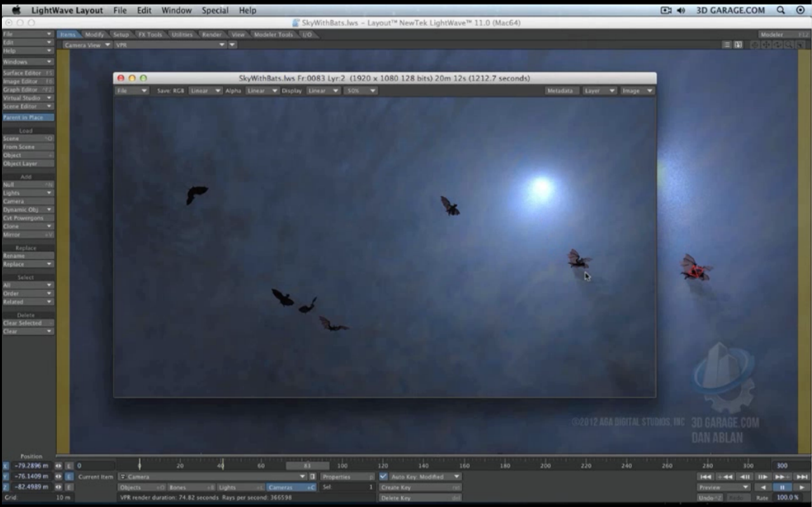Click the X position envelope button
This screenshot has width=812, height=507.
[x=69, y=466]
